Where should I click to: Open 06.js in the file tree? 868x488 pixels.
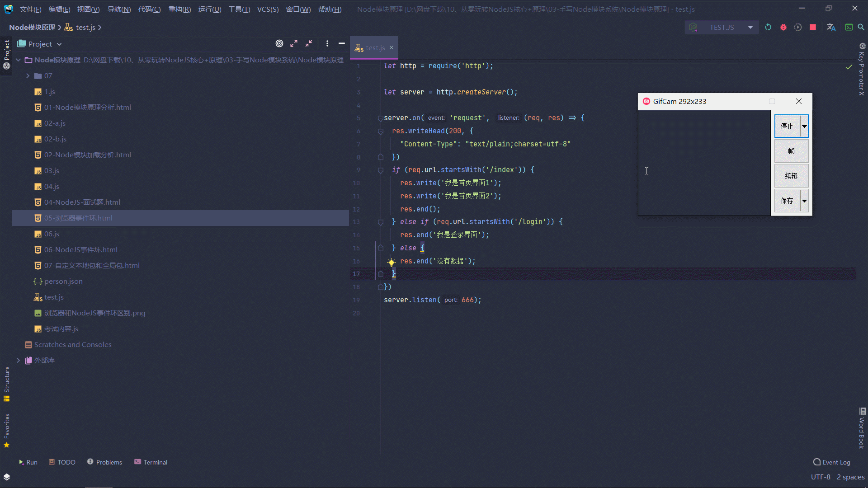[52, 234]
